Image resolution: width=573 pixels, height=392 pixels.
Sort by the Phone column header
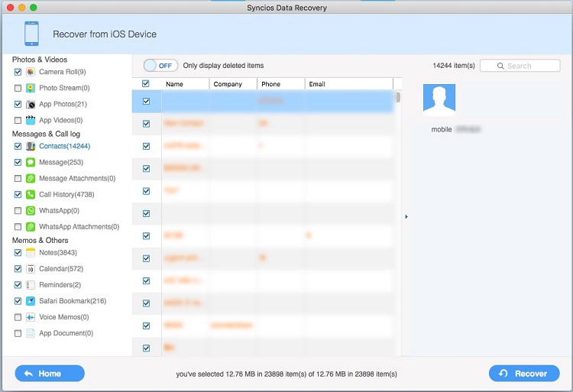tap(281, 84)
